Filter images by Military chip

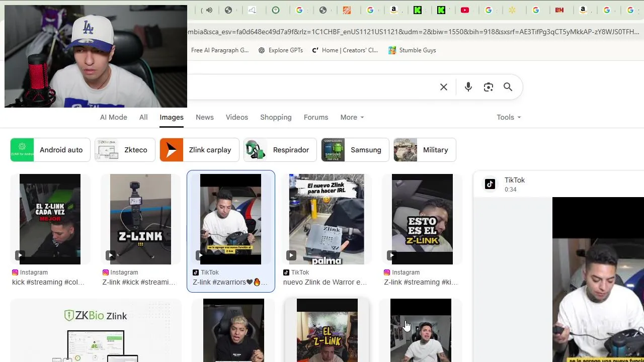(x=425, y=150)
